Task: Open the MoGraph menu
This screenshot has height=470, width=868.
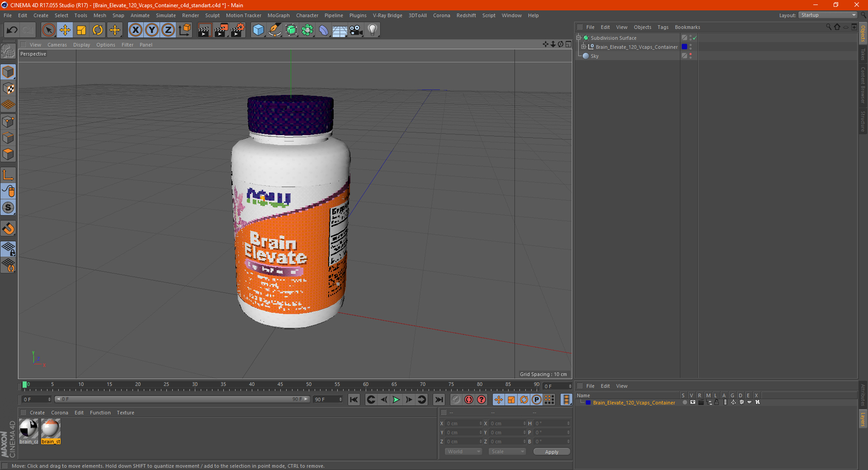Action: [278, 15]
